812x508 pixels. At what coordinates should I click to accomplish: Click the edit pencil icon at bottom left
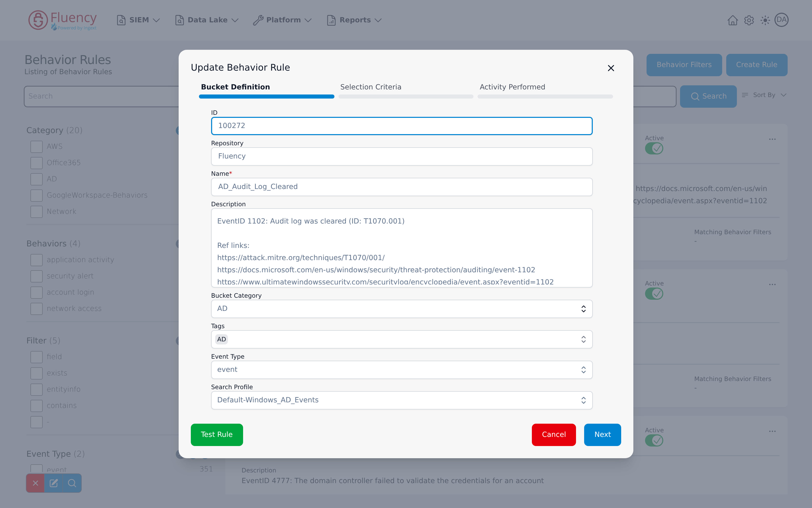pyautogui.click(x=54, y=483)
